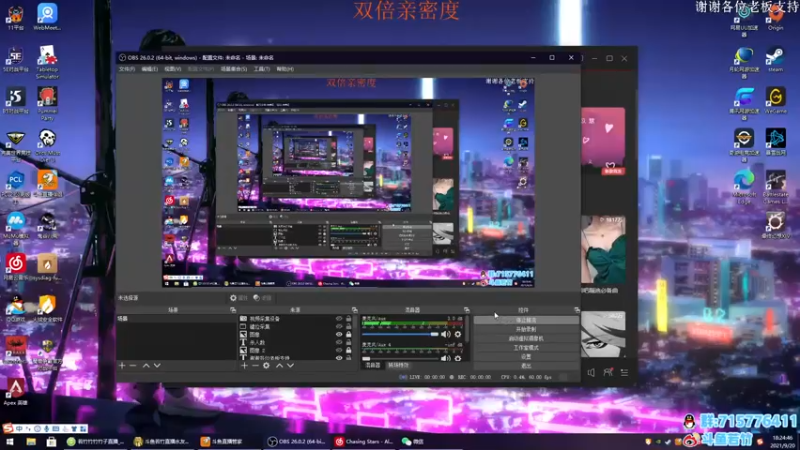Move the scene down with the arrow
800x450 pixels.
[x=157, y=365]
